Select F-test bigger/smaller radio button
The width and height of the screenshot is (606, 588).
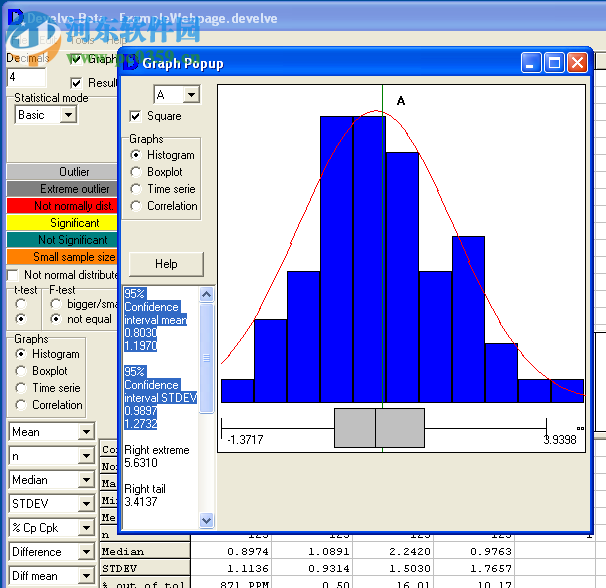[56, 304]
